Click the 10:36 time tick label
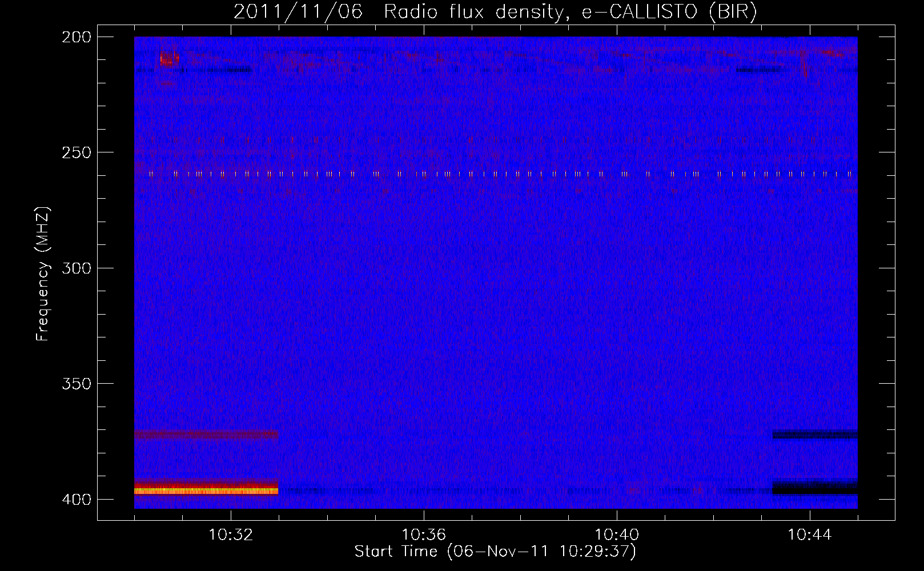 (424, 534)
